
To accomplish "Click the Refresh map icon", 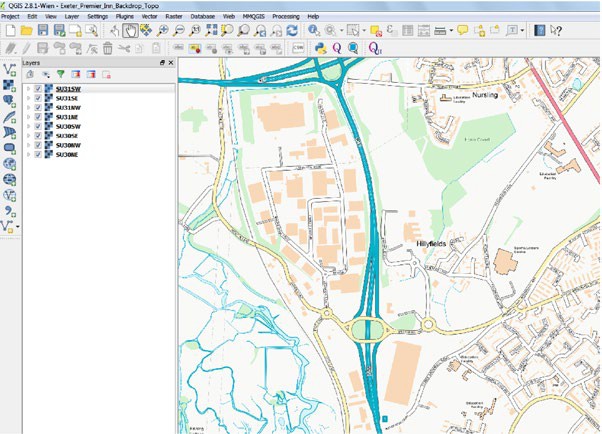I will pyautogui.click(x=292, y=30).
